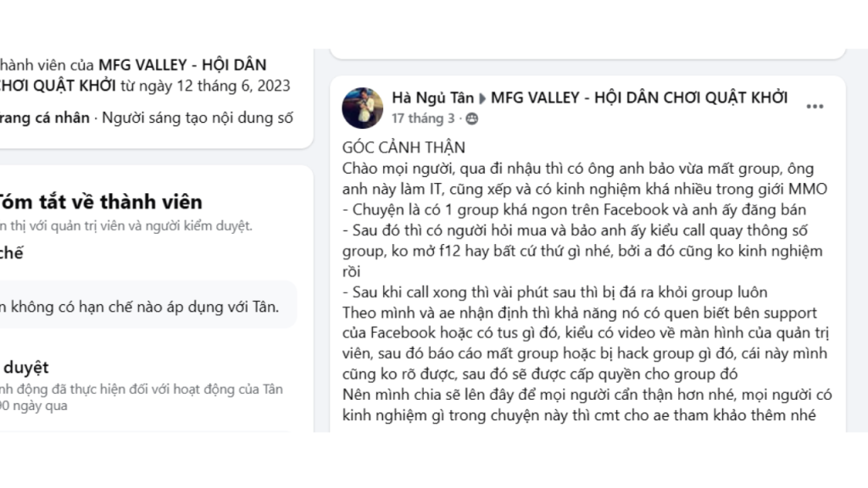Click the moderation section heading ending in duyệt
Screen dimensions: 868x488
25,368
